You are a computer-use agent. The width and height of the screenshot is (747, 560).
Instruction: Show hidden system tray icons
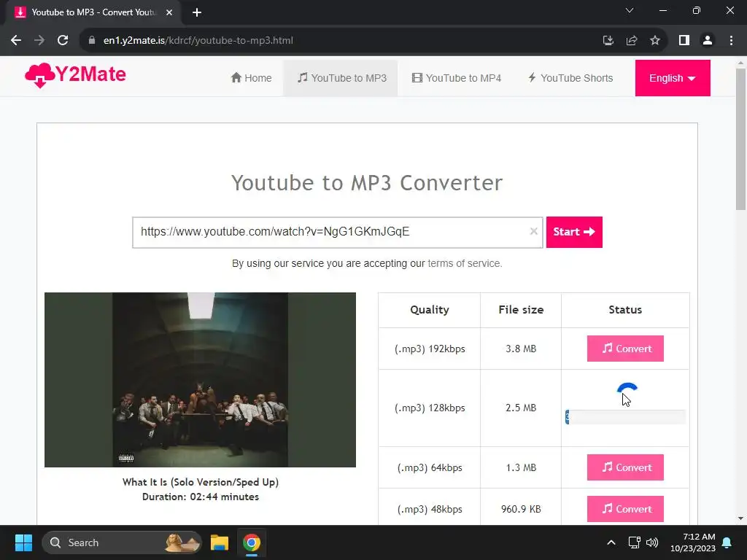pyautogui.click(x=611, y=542)
